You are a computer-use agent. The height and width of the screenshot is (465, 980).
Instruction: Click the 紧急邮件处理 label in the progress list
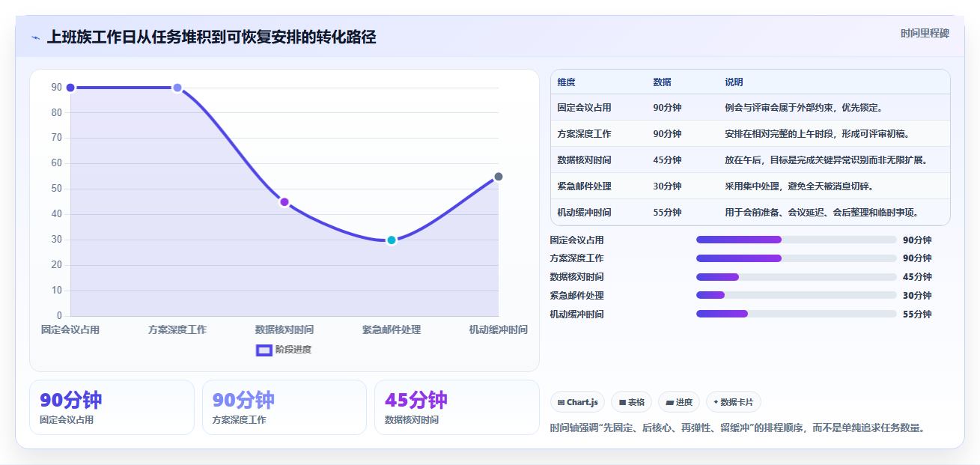576,296
